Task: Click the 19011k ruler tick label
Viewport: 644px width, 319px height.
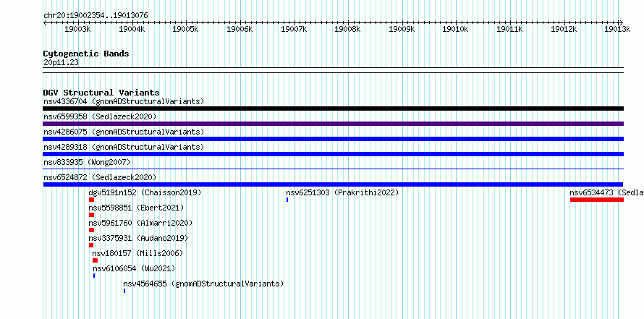Action: tap(509, 30)
